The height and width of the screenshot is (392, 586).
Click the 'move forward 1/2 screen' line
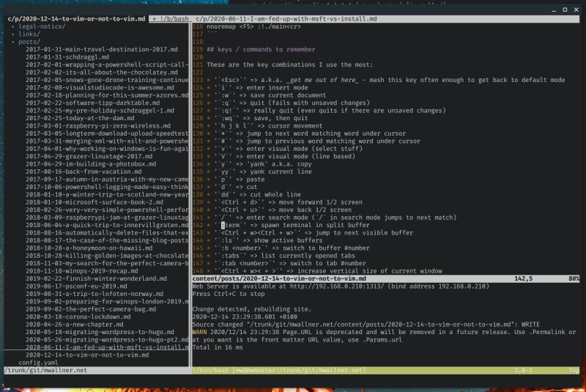click(284, 202)
